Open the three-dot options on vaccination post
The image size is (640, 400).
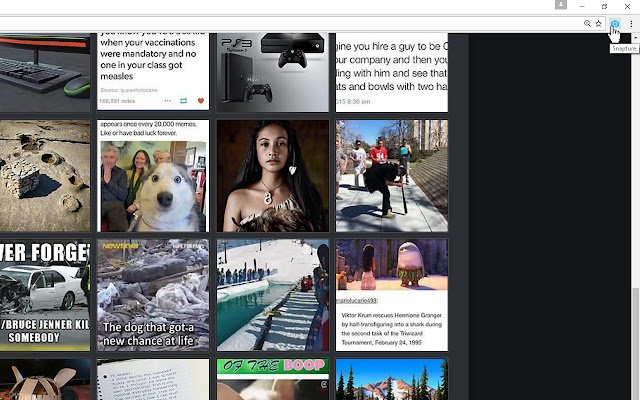(x=168, y=101)
